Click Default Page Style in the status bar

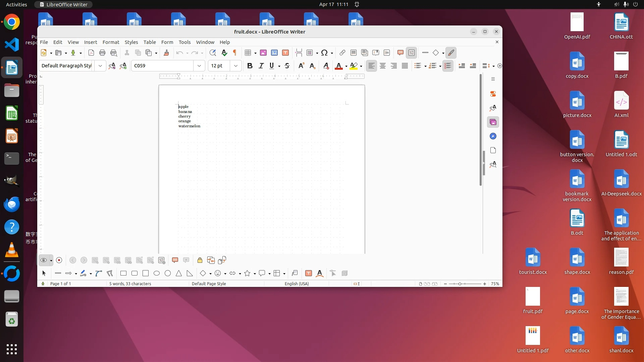pyautogui.click(x=209, y=284)
